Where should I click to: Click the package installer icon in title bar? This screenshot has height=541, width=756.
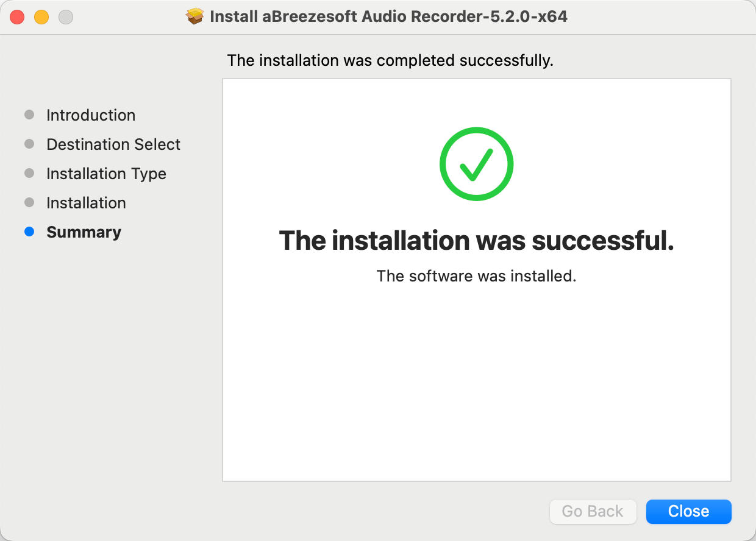click(195, 16)
